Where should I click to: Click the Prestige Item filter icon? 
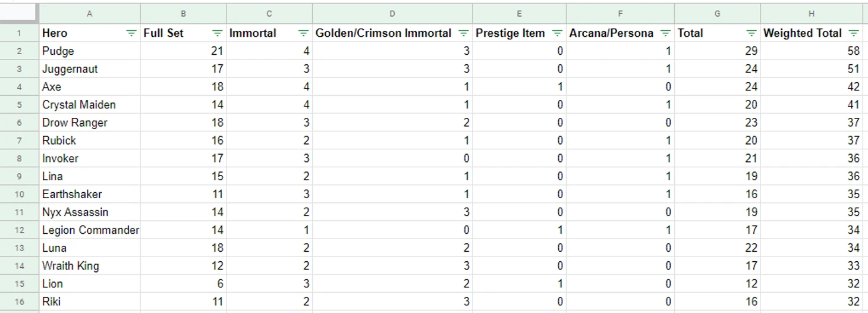557,33
